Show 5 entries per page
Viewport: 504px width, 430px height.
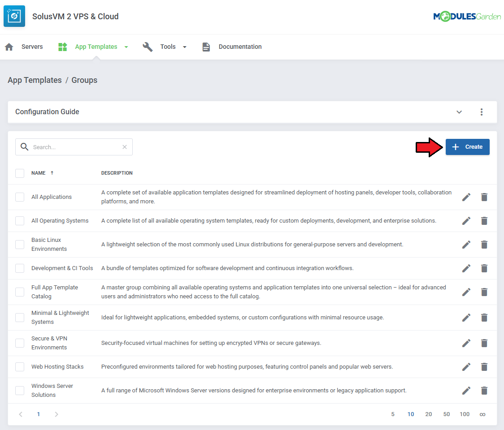(x=392, y=414)
